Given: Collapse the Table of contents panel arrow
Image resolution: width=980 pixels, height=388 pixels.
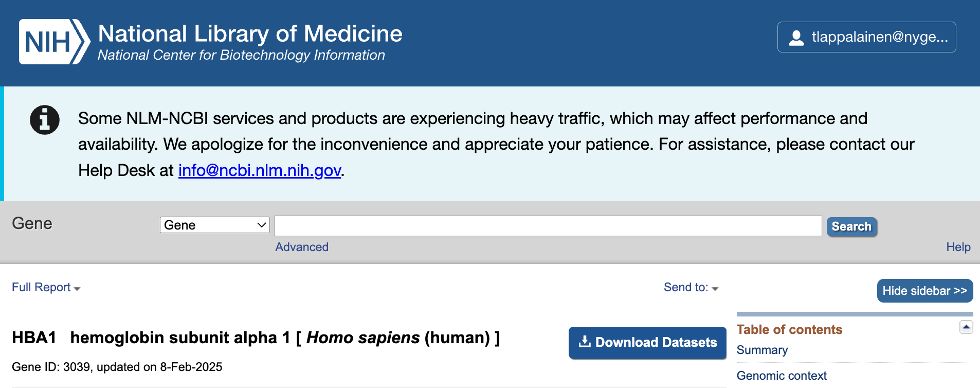Looking at the screenshot, I should (x=966, y=327).
